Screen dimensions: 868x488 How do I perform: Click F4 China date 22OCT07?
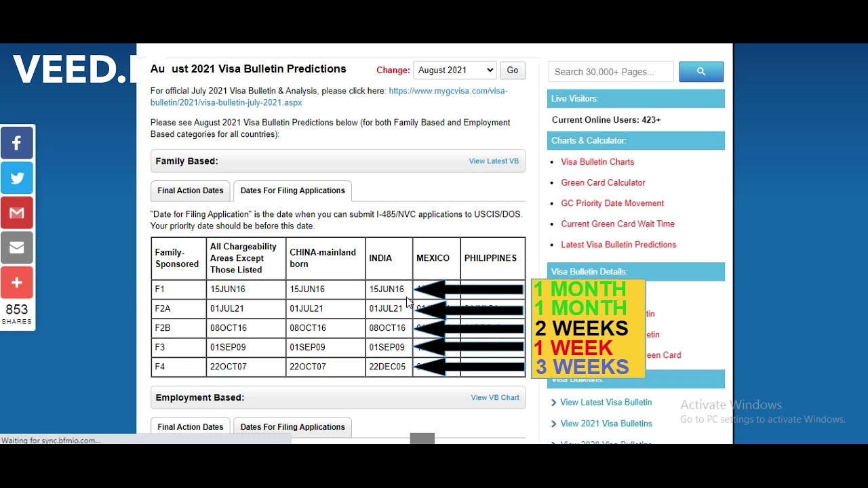click(308, 367)
